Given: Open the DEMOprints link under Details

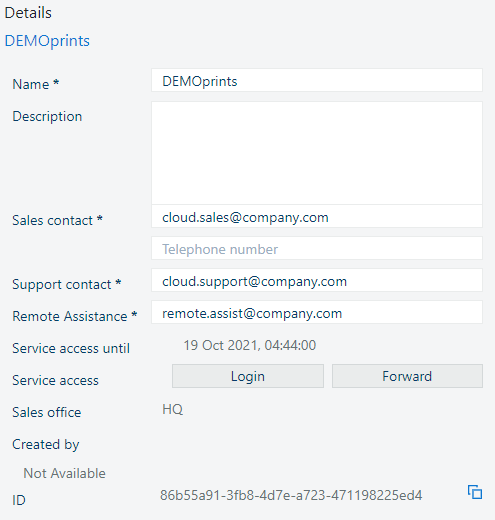Looking at the screenshot, I should pyautogui.click(x=47, y=41).
